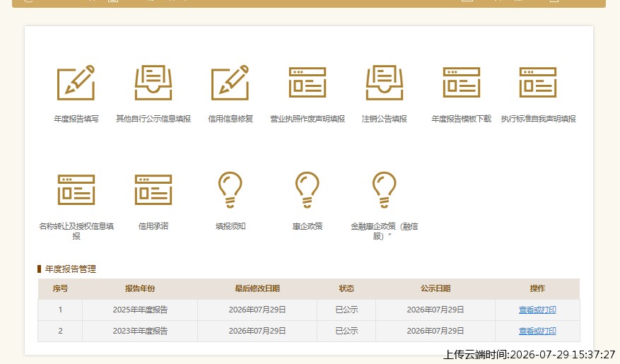The image size is (620, 364).
Task: Click the 注销公告填报 label
Action: point(385,119)
